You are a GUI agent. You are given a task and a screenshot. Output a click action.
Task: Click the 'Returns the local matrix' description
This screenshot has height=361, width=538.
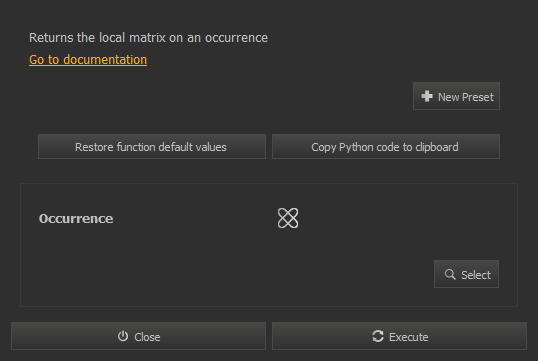(148, 38)
